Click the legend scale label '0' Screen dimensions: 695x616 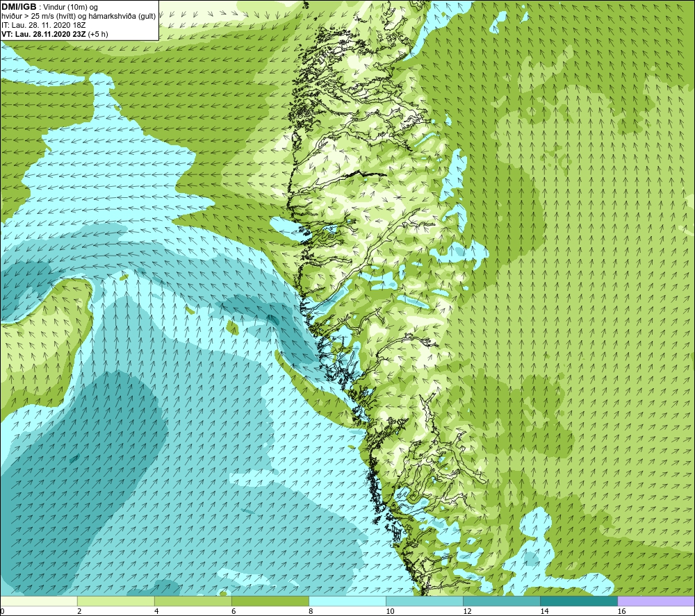coord(2,611)
